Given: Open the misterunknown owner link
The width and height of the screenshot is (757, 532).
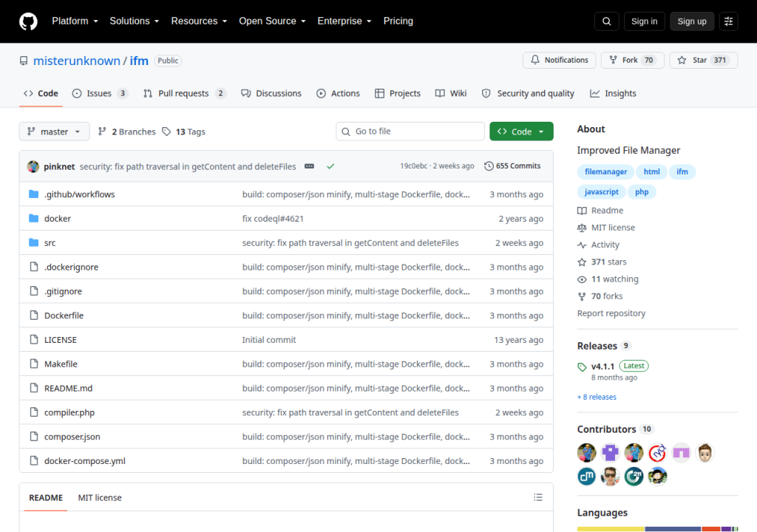Looking at the screenshot, I should (77, 61).
